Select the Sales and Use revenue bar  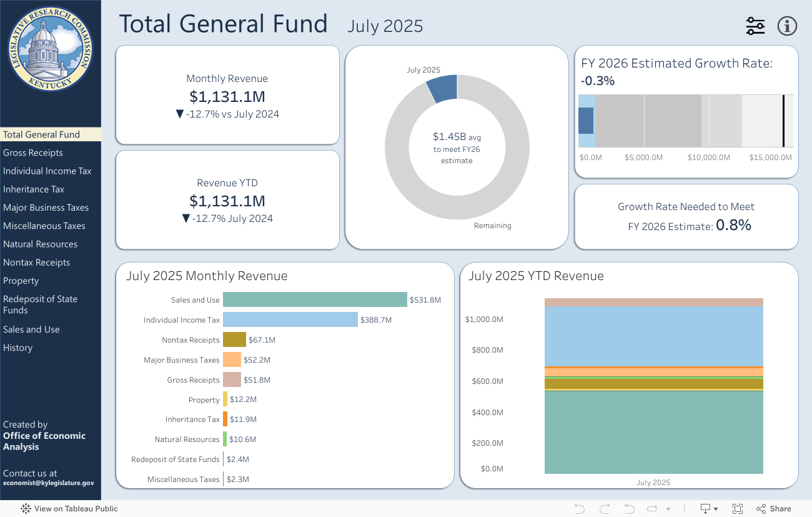pyautogui.click(x=315, y=300)
